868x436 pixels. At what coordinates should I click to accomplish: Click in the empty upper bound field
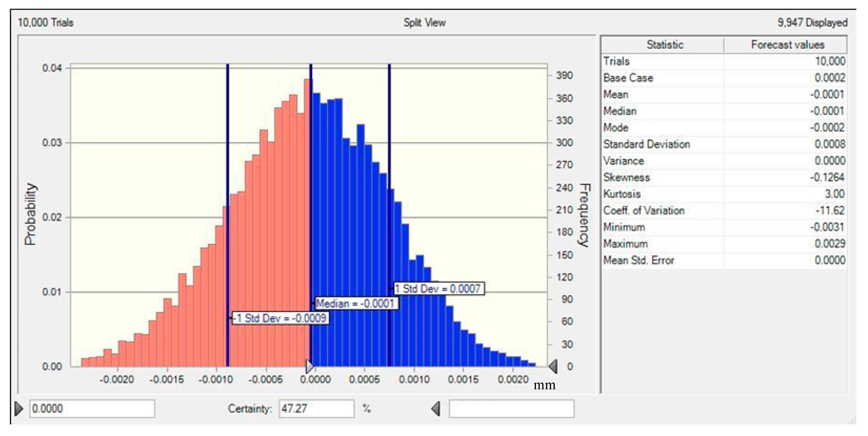click(x=511, y=409)
